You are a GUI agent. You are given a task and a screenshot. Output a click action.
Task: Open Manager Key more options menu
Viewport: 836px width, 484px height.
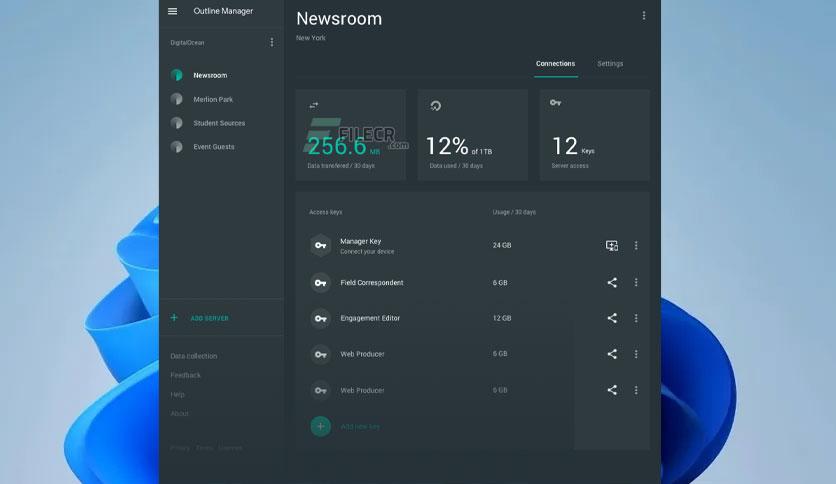click(636, 245)
